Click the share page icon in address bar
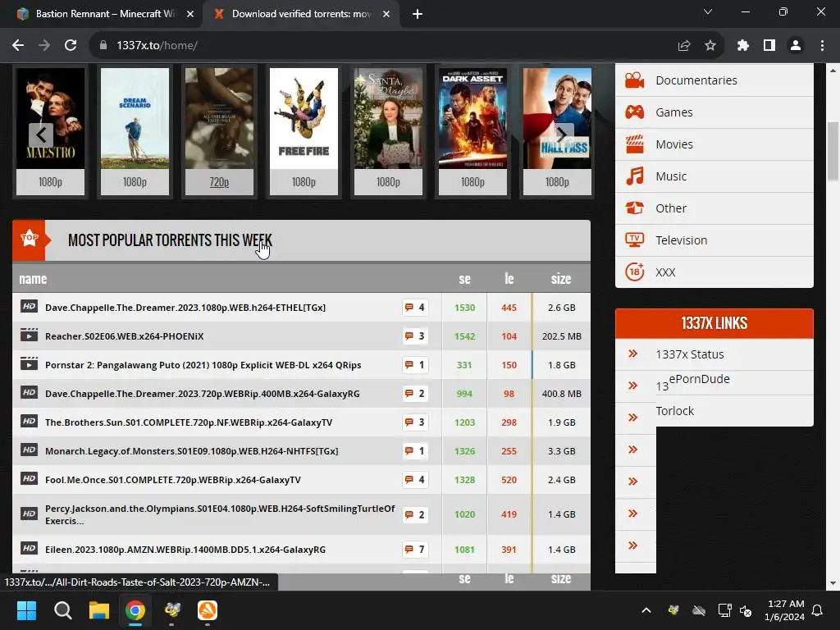The width and height of the screenshot is (840, 630). (x=684, y=46)
